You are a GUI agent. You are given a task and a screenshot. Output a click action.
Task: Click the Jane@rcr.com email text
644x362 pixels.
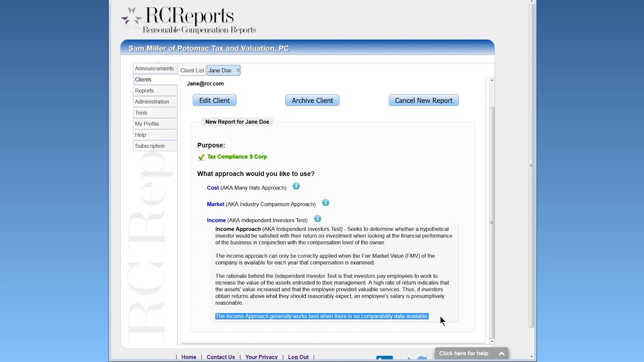tap(205, 83)
